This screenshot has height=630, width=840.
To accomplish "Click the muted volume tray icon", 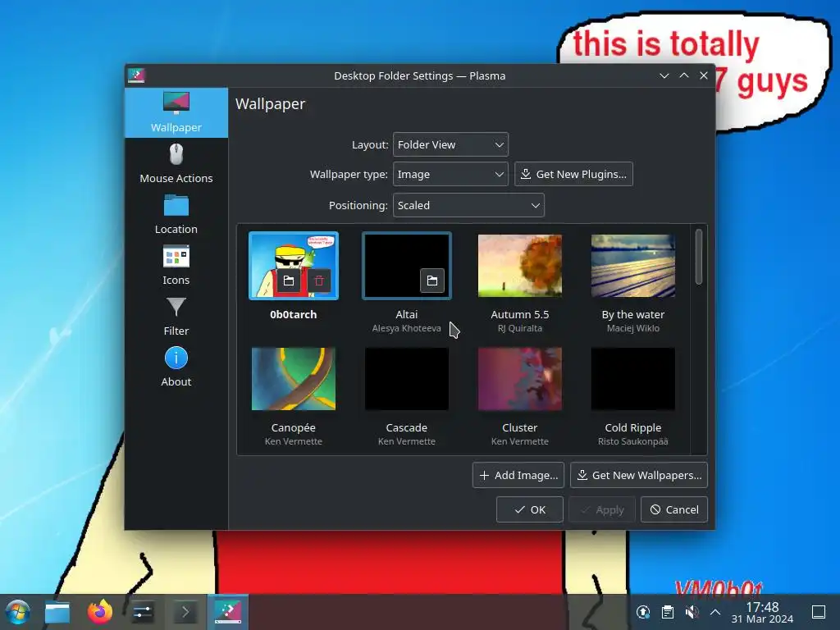I will (692, 612).
